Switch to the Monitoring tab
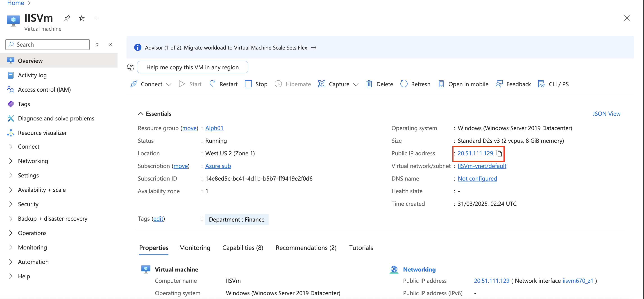644x299 pixels. [x=195, y=247]
